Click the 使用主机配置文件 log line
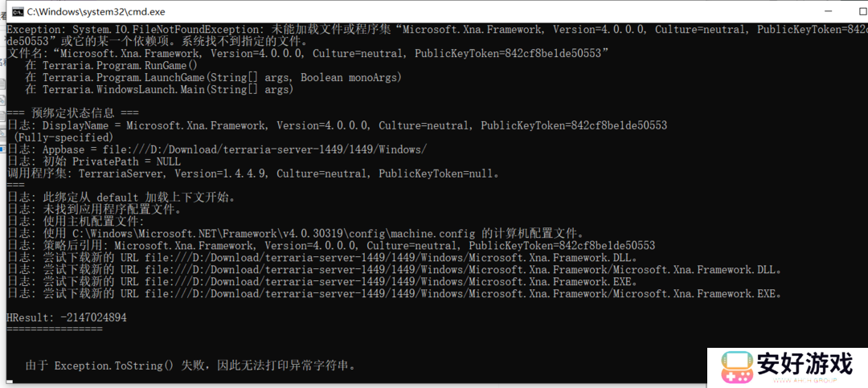The width and height of the screenshot is (868, 388). pyautogui.click(x=76, y=221)
